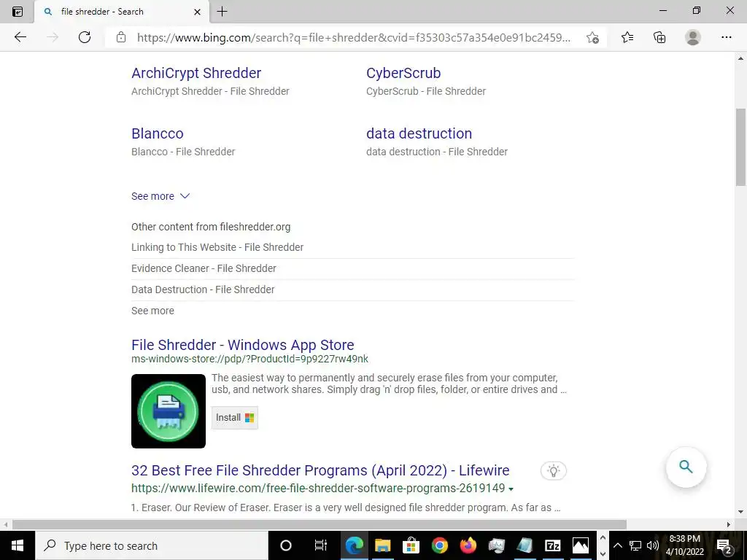
Task: Click the taskbar search box
Action: [152, 545]
